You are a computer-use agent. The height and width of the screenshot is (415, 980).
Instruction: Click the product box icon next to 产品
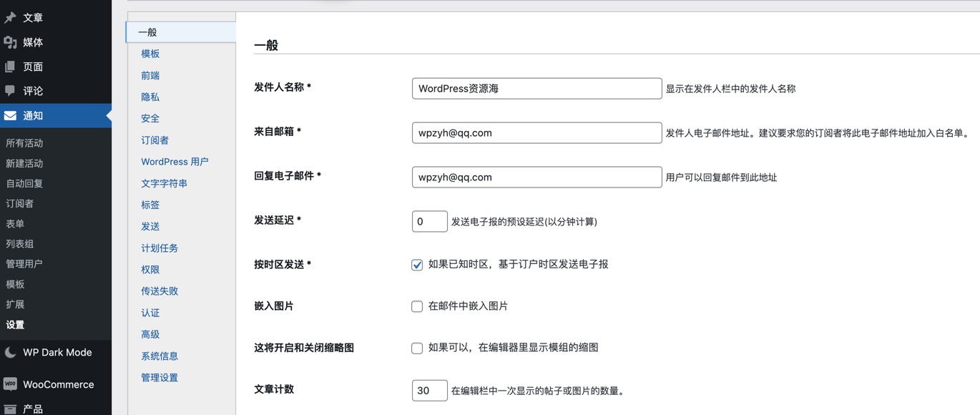10,409
